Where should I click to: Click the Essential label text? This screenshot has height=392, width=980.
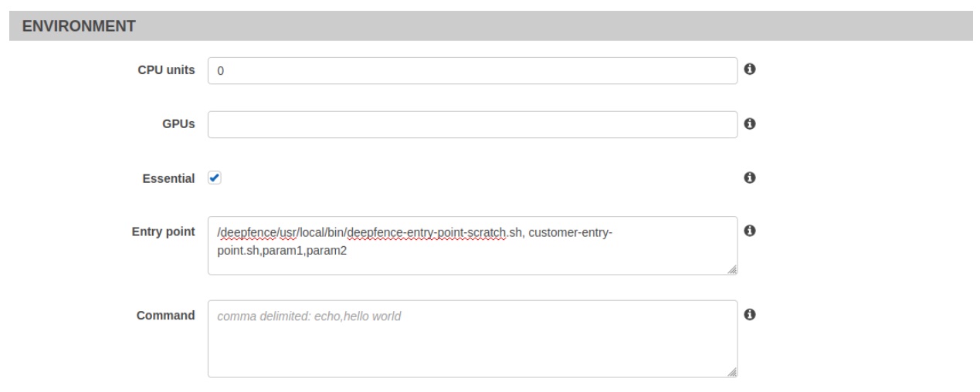tap(169, 178)
